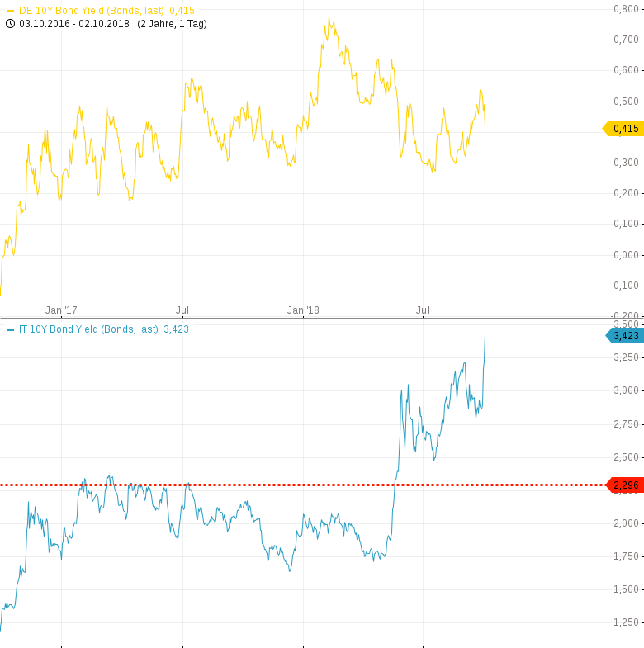Click the 1,250 label on IT yield axis

(626, 622)
